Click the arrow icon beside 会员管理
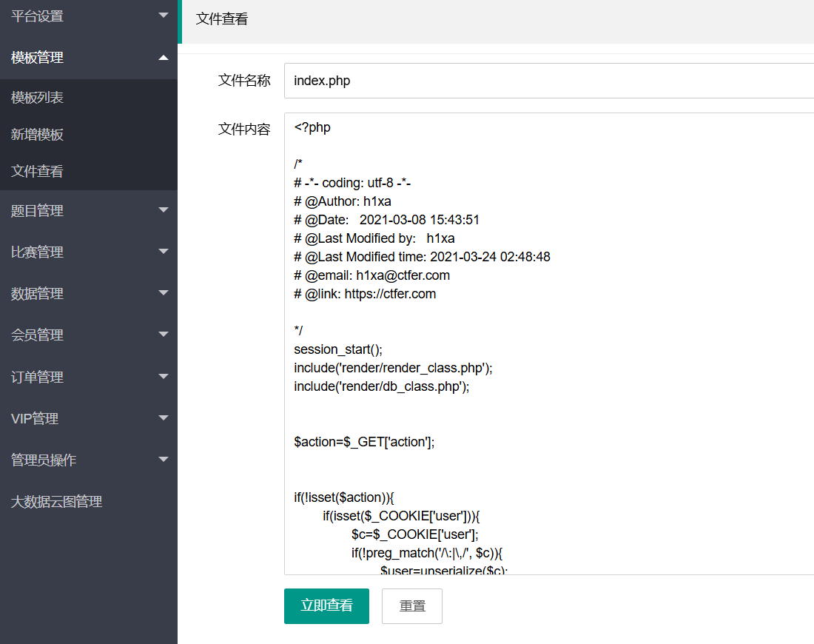 click(x=164, y=335)
